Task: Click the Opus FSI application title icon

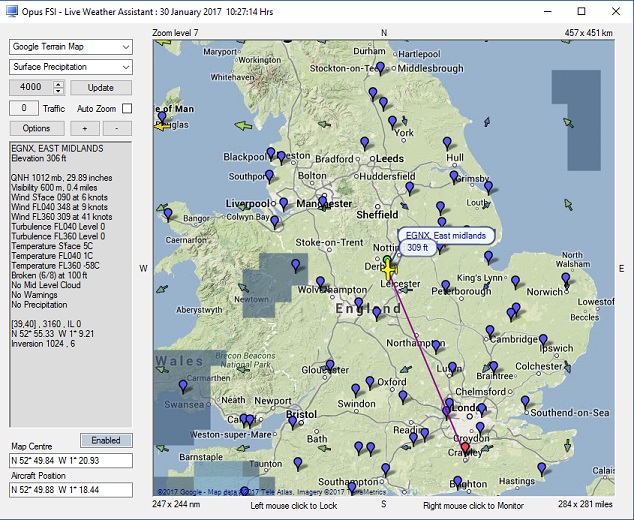Action: click(12, 11)
